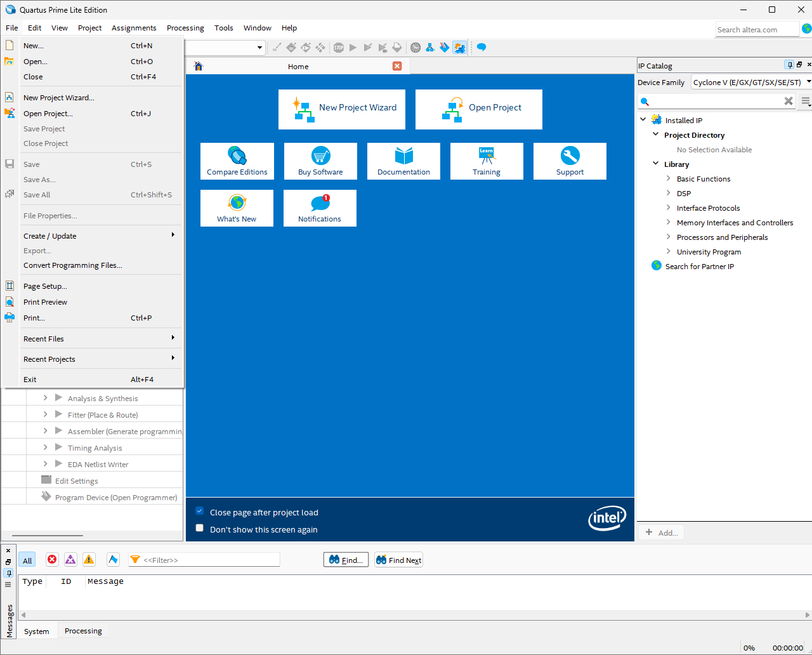The height and width of the screenshot is (655, 812).
Task: Show critical warnings with purple triangle filter
Action: [70, 559]
